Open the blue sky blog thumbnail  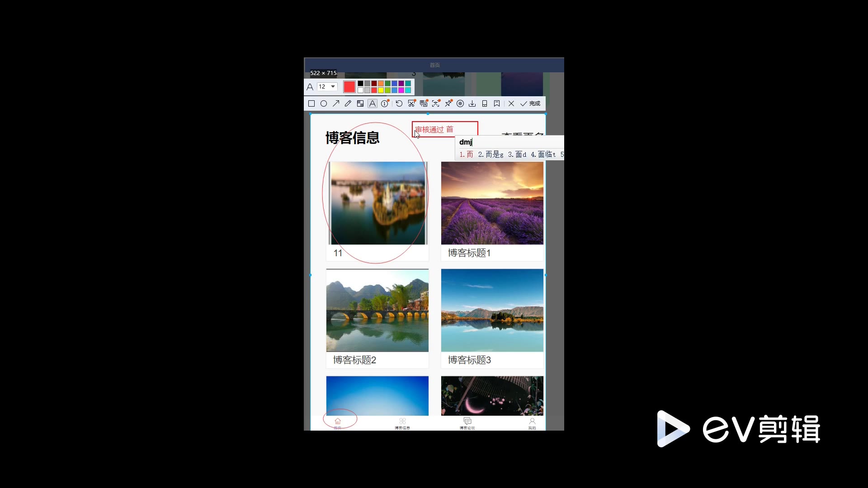click(x=377, y=396)
